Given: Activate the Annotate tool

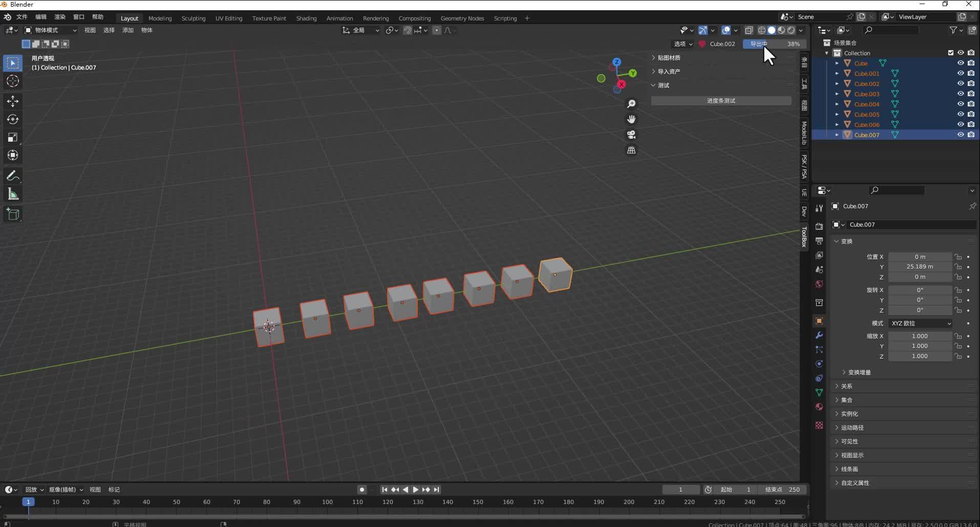Looking at the screenshot, I should (x=13, y=176).
